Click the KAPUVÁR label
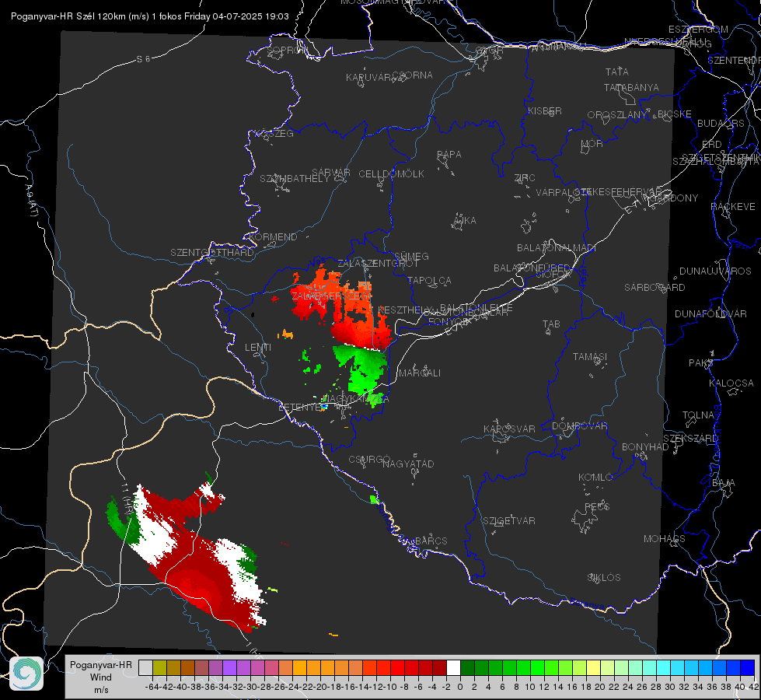This screenshot has width=761, height=700. (368, 78)
